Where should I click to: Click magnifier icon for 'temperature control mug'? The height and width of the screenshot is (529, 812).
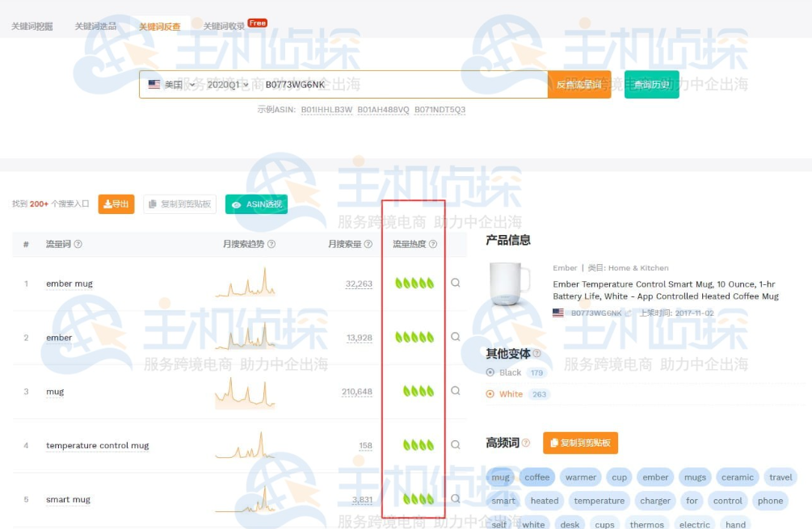[456, 445]
